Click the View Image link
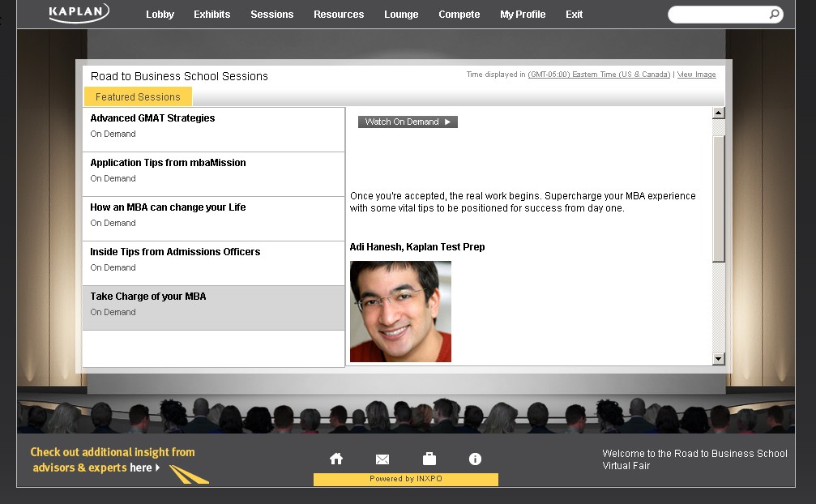 coord(696,75)
